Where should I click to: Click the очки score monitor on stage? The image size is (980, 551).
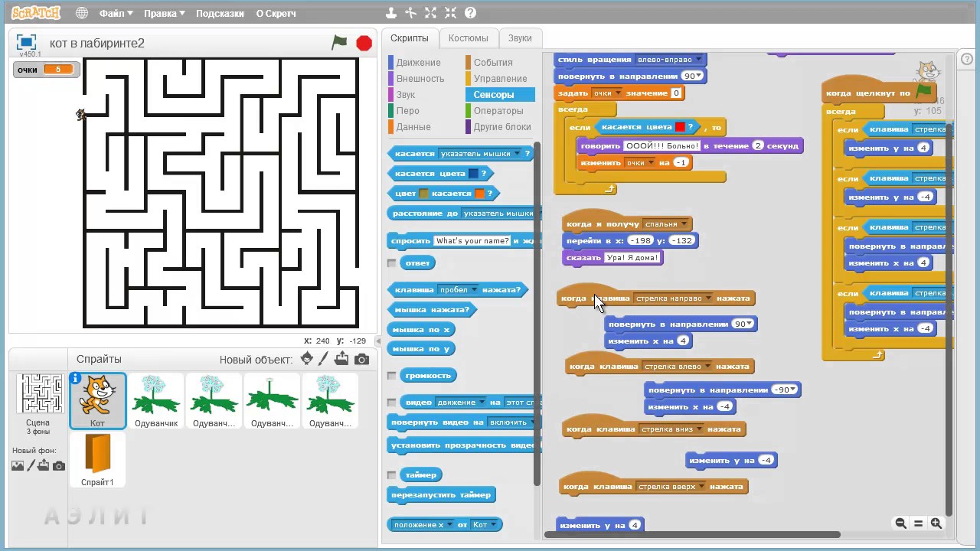[46, 70]
